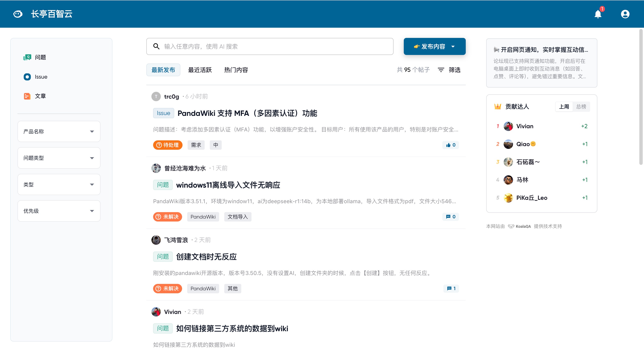Switch to the 最近活跃 tab
644x351 pixels.
coord(200,70)
